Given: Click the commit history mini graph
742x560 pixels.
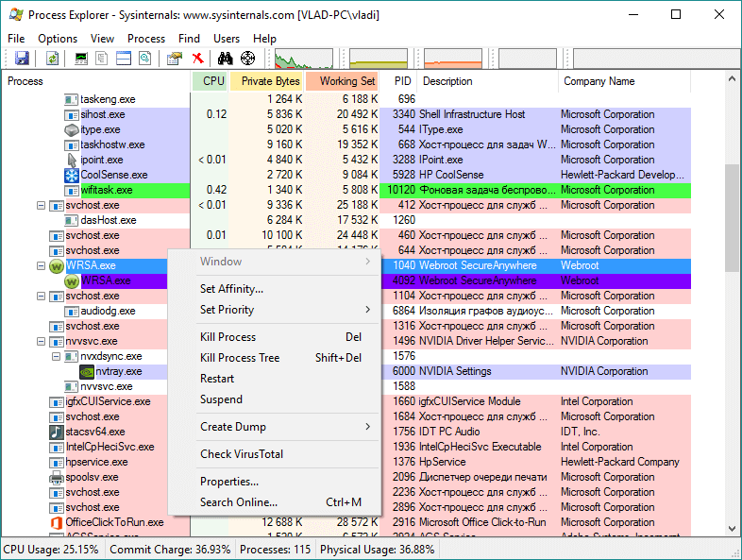Looking at the screenshot, I should (x=379, y=59).
